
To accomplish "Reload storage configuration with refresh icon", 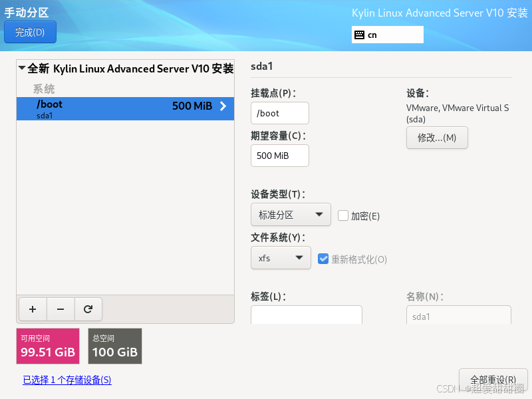I will click(88, 309).
